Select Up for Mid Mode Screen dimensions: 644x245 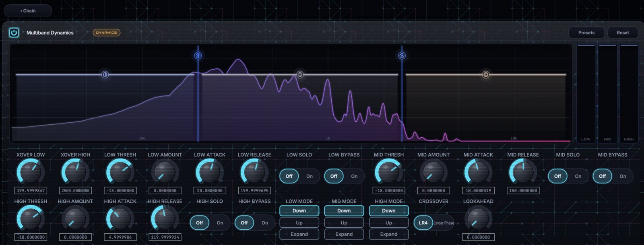(344, 222)
